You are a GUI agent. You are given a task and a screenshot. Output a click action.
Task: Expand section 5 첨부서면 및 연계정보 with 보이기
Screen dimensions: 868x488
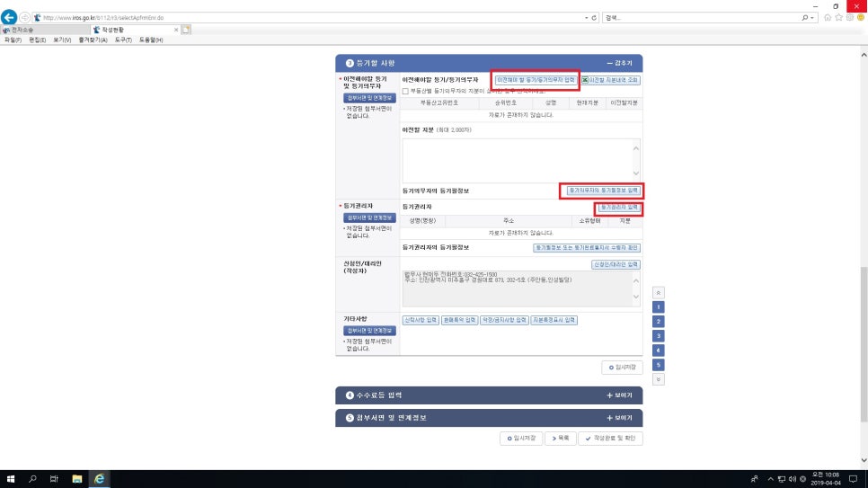click(619, 418)
